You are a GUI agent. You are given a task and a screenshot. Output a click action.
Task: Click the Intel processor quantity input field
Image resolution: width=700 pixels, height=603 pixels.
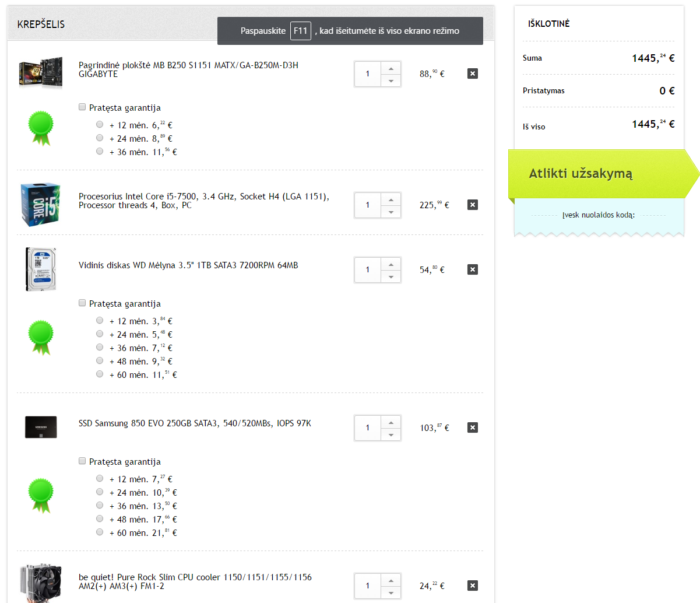coord(368,205)
